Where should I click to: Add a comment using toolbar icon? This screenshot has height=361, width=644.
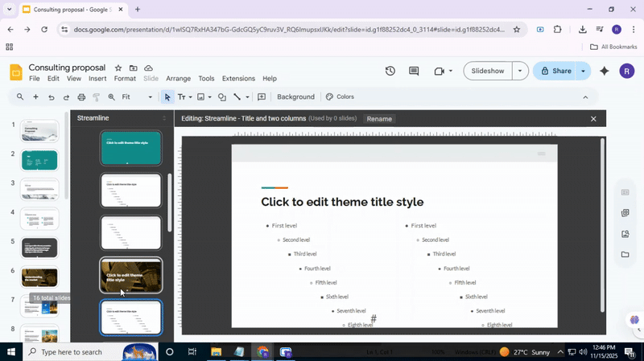pyautogui.click(x=262, y=97)
